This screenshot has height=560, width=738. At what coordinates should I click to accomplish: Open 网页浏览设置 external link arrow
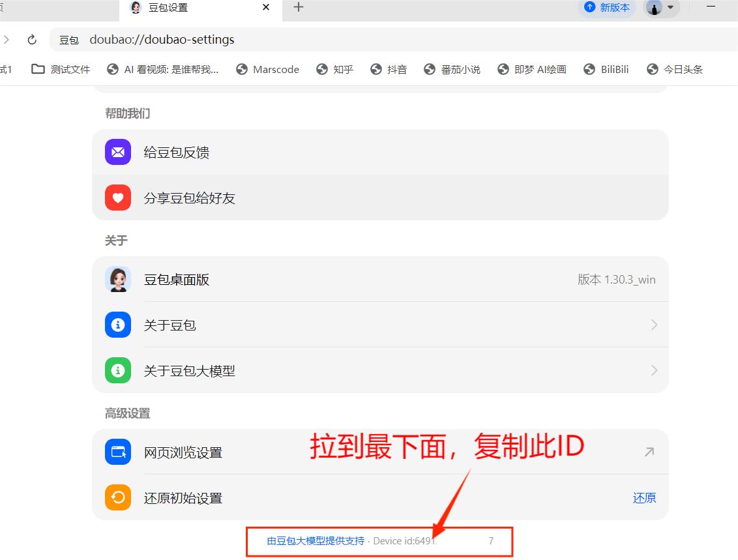649,452
